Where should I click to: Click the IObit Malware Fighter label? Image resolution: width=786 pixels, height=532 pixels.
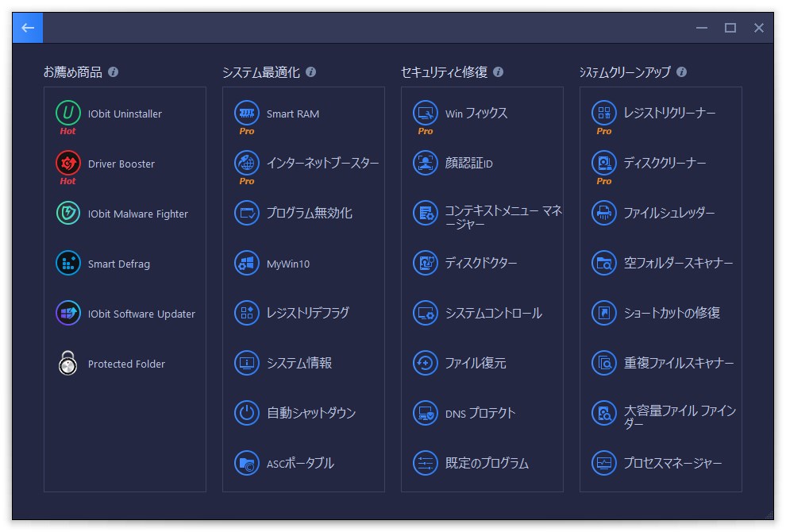[x=138, y=214]
